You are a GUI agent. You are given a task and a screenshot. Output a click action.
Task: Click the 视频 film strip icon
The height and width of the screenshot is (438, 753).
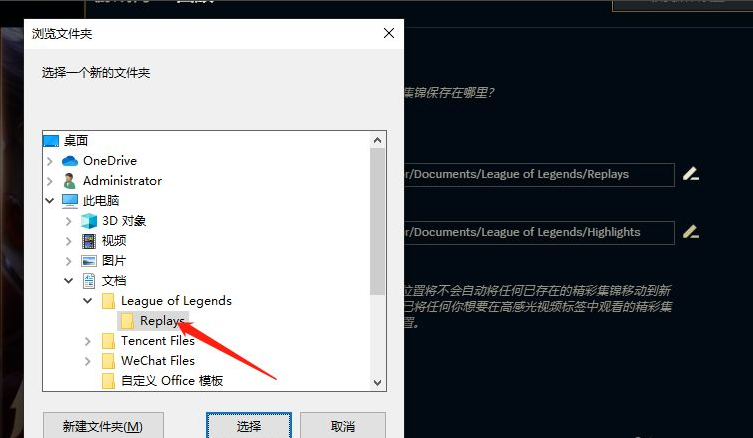tap(89, 241)
